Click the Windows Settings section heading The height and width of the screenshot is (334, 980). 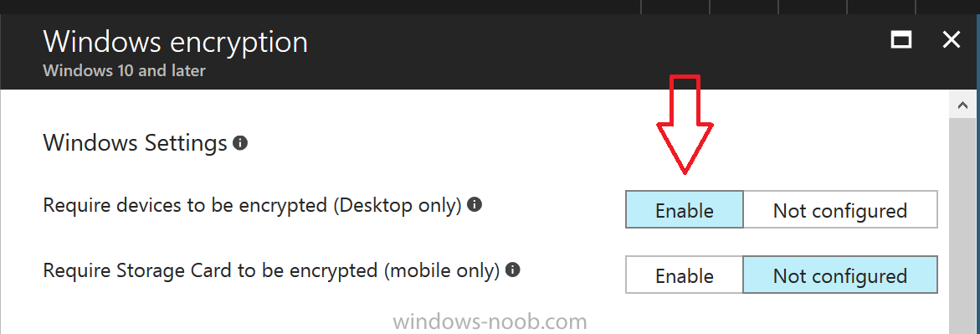[x=135, y=143]
